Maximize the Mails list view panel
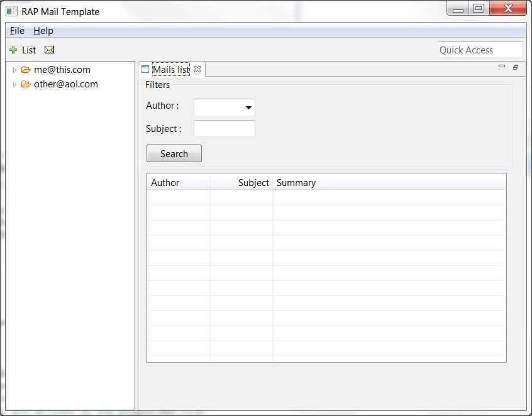 tap(516, 67)
